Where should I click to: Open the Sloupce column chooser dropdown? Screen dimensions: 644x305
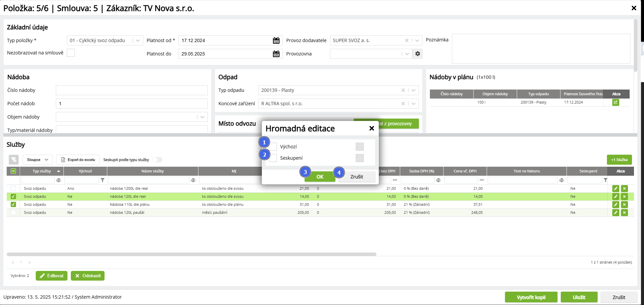point(38,160)
